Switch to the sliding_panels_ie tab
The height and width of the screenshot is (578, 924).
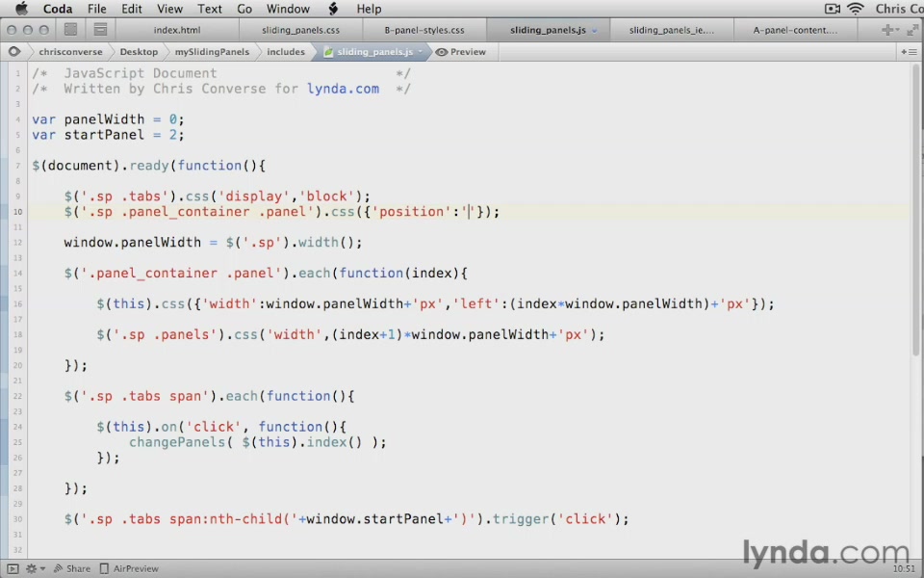coord(672,30)
